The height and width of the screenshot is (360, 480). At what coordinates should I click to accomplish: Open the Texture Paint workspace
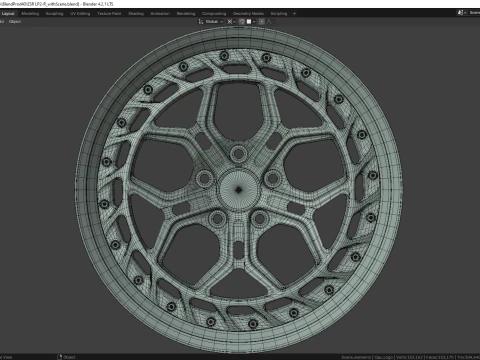pyautogui.click(x=109, y=14)
